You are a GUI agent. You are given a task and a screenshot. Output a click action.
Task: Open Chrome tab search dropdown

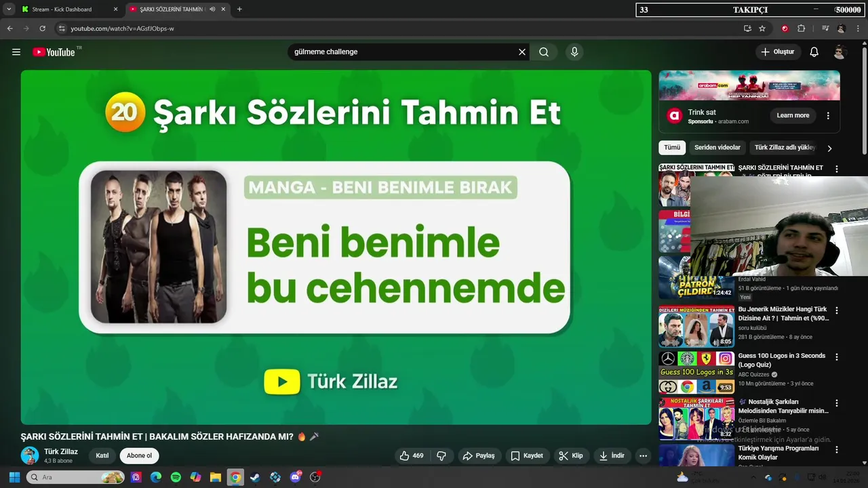point(9,9)
